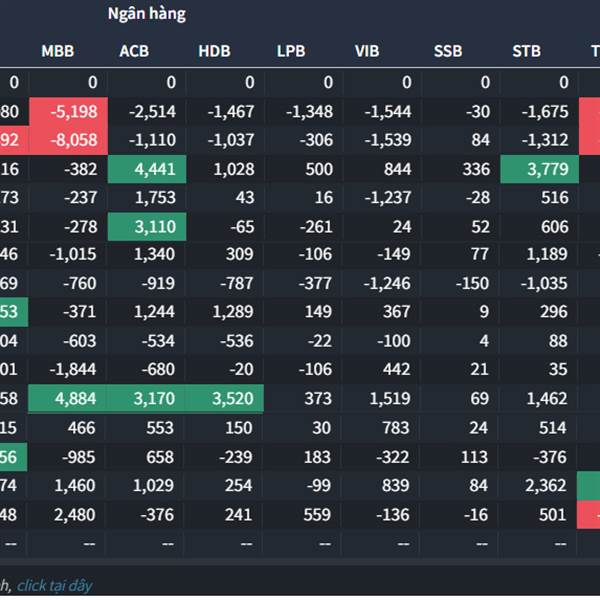Click the -306 value under LPB

316,140
